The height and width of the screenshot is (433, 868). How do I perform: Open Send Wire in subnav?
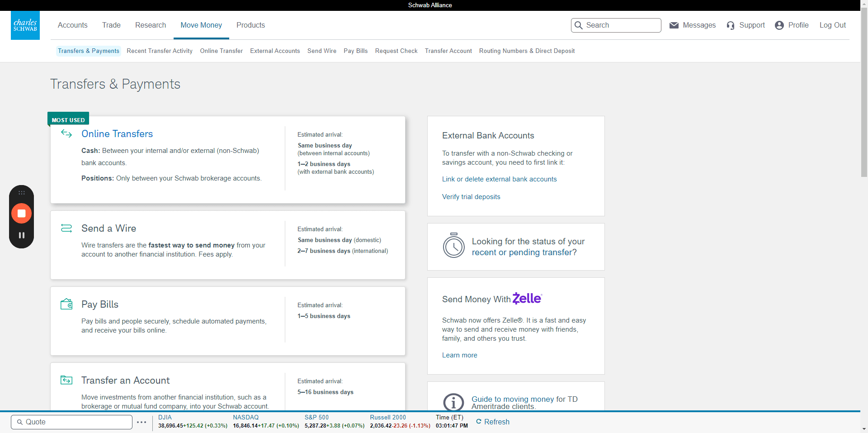click(322, 51)
